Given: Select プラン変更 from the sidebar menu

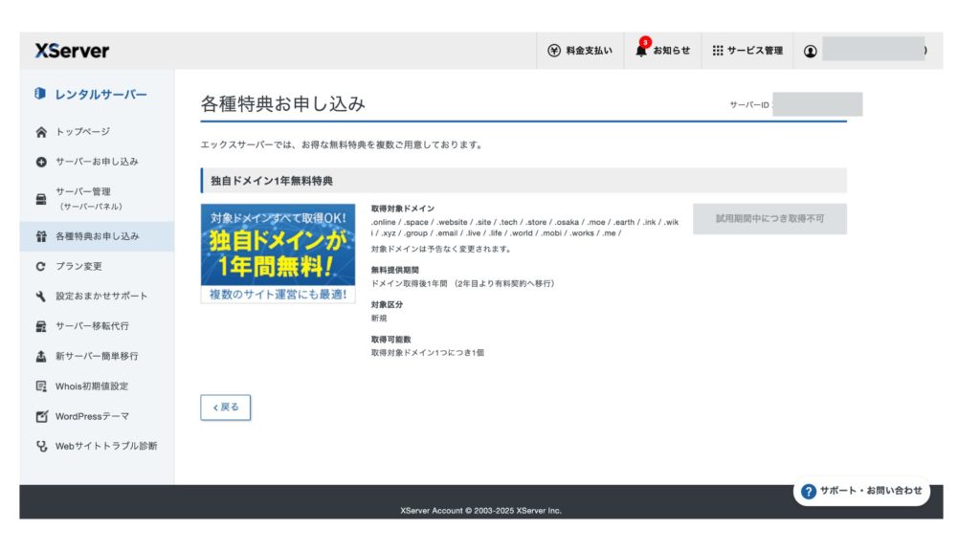Looking at the screenshot, I should 81,267.
